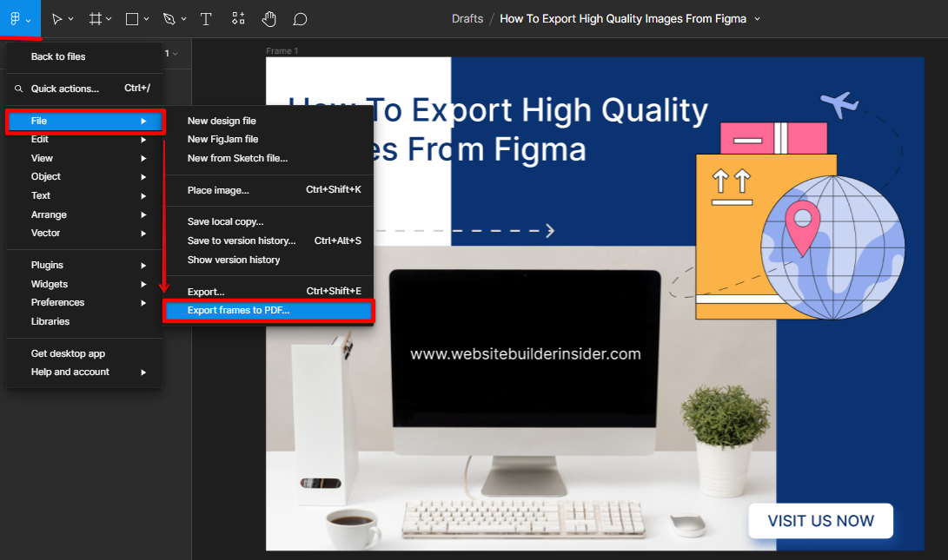Open the Preferences submenu arrow
948x560 pixels.
(x=143, y=303)
